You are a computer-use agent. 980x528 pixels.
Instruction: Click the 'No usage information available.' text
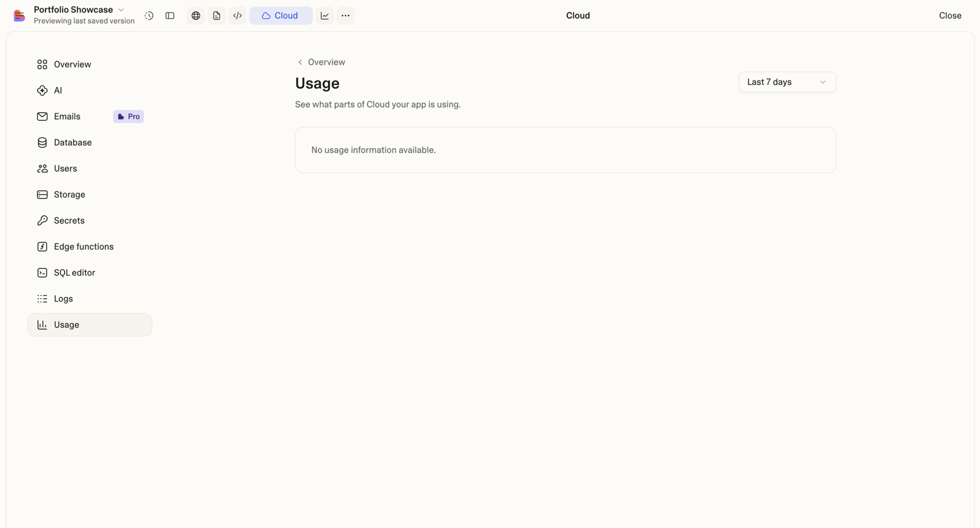[x=373, y=150]
